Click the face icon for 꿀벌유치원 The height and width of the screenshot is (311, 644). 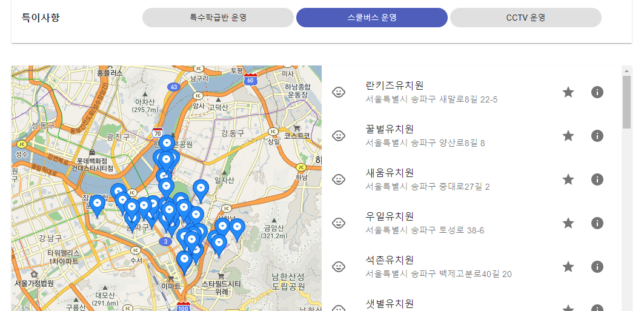coord(339,136)
